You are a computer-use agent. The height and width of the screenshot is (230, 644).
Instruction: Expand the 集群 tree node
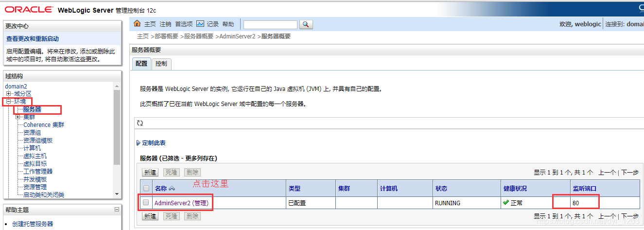pos(18,117)
